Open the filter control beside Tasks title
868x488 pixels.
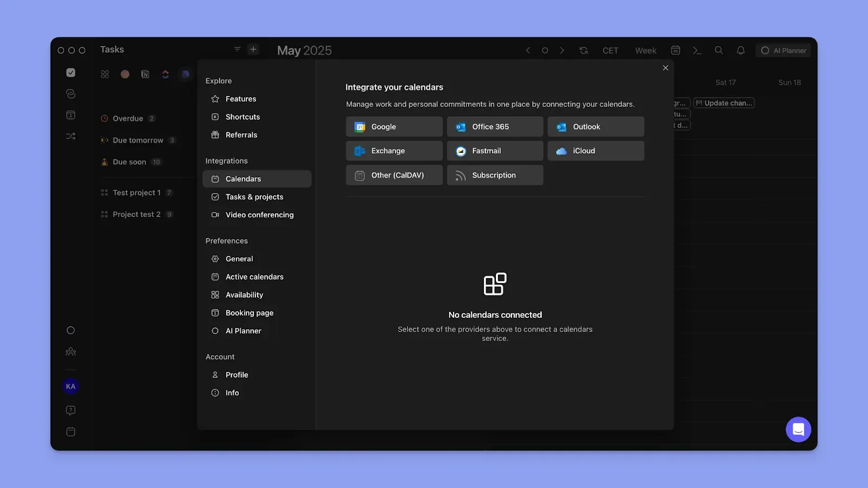pyautogui.click(x=237, y=49)
